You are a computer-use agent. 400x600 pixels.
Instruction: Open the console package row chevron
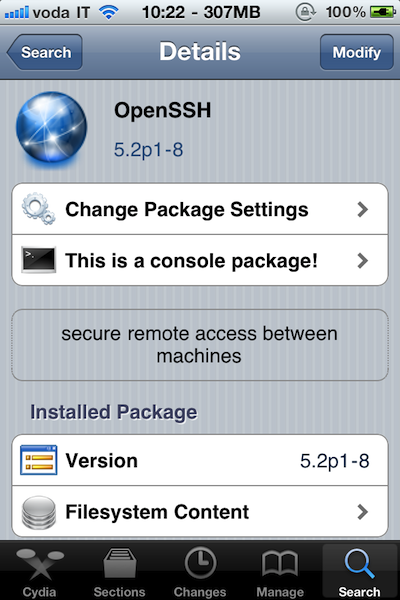[362, 261]
